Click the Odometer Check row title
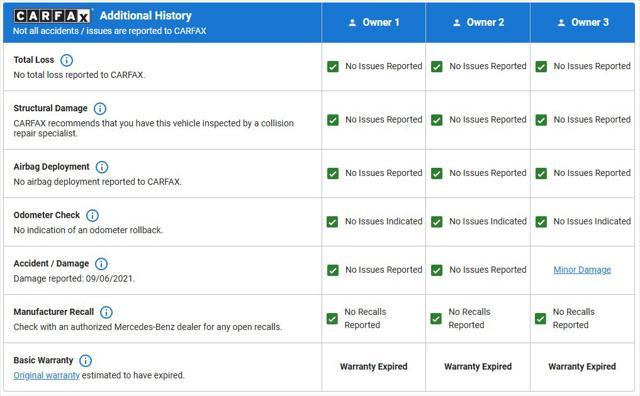This screenshot has width=640, height=396. 47,215
